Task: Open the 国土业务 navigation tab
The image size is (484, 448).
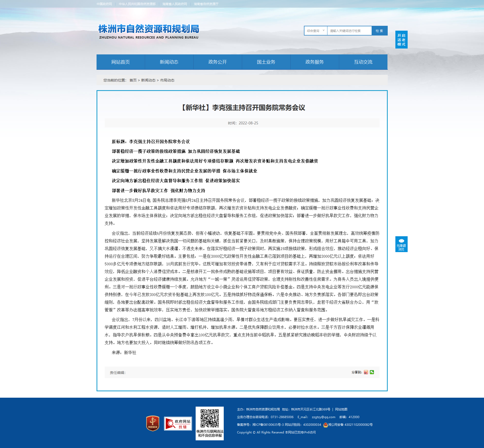Action: [x=266, y=62]
